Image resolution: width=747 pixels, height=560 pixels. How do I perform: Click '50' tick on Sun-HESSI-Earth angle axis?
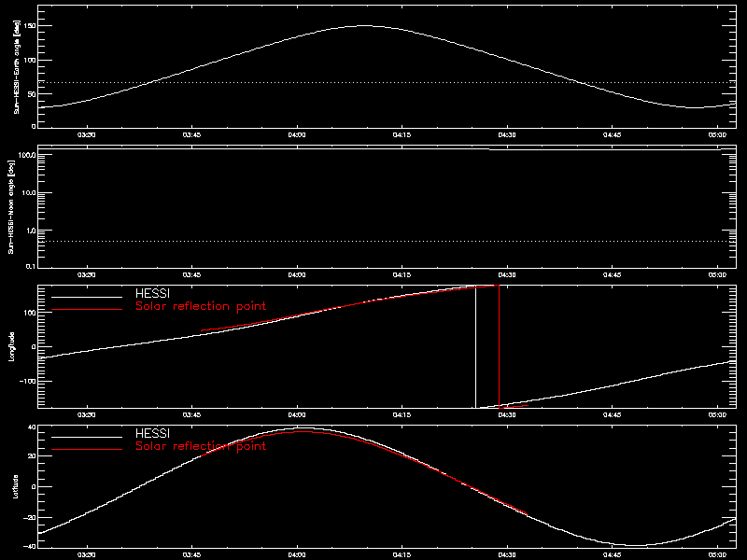(x=32, y=94)
